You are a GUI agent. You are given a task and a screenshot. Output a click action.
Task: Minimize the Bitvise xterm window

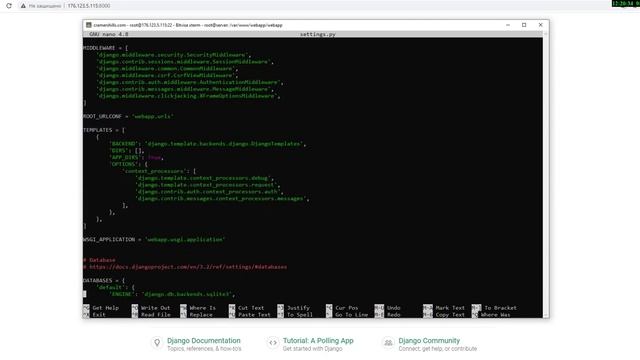pos(508,25)
